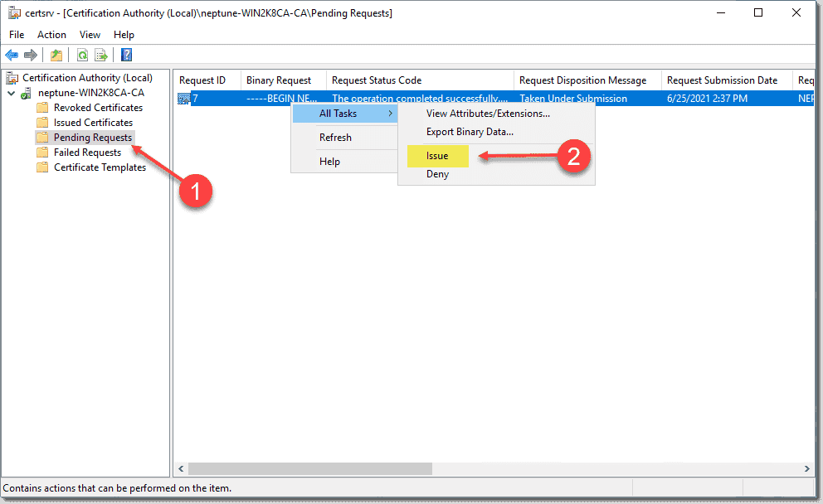This screenshot has height=504, width=823.
Task: Open the Action menu
Action: [51, 35]
